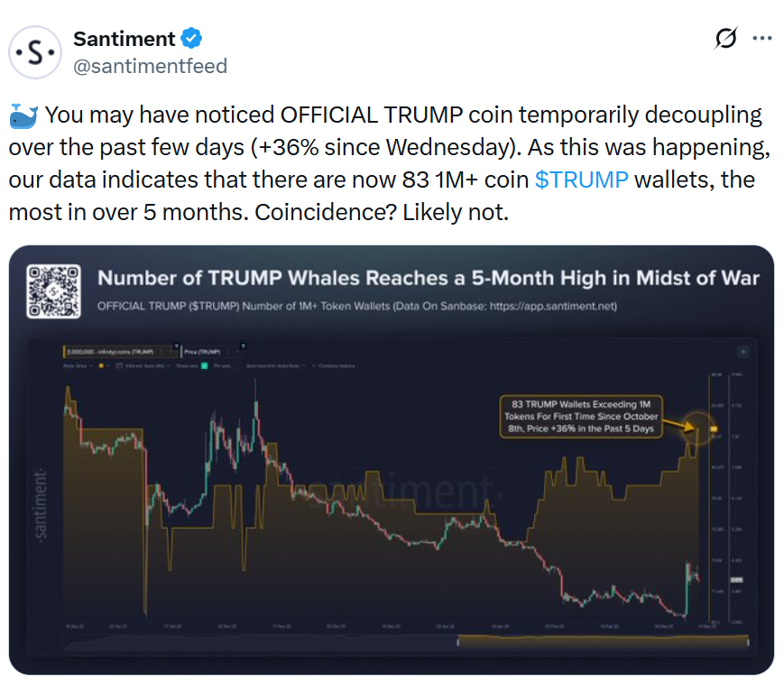This screenshot has width=784, height=682.
Task: Toggle the Pin axis setting
Action: 237,367
